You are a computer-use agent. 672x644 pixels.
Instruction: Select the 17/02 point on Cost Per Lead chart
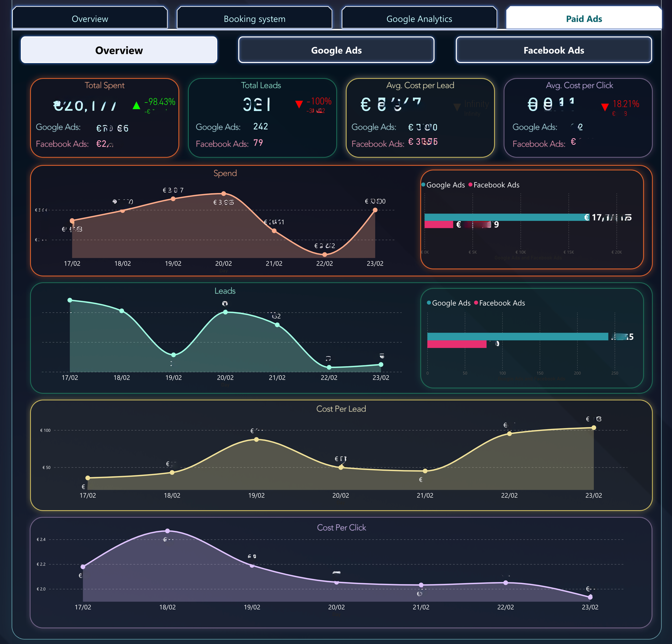(x=88, y=478)
